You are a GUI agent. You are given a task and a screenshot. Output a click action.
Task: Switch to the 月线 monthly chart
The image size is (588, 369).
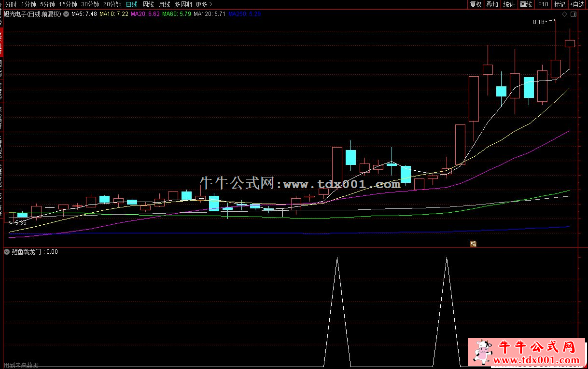coord(164,4)
